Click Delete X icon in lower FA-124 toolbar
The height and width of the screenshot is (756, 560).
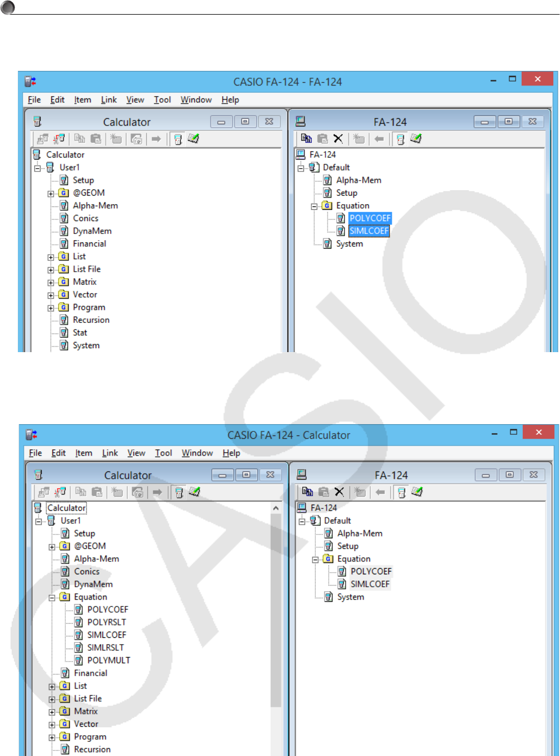[x=339, y=492]
